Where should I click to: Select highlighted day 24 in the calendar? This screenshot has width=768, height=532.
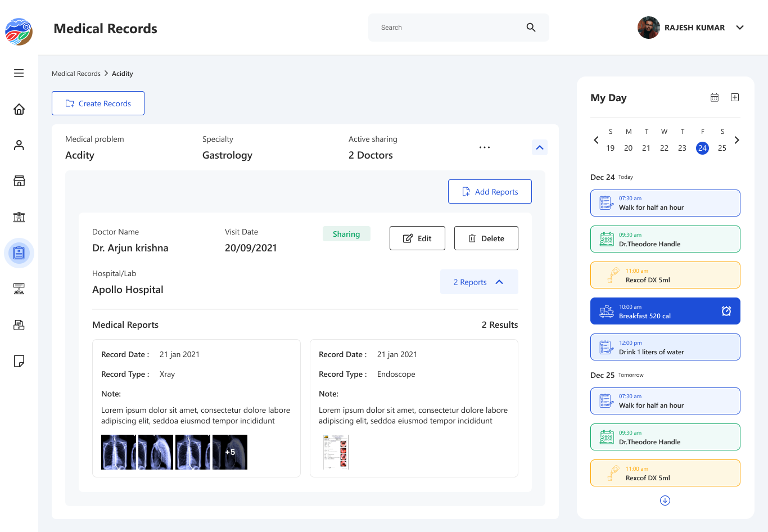pyautogui.click(x=702, y=148)
